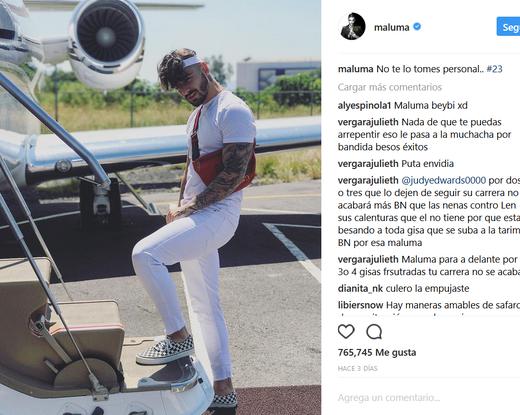This screenshot has width=520, height=415.
Task: Open the airplane post photo
Action: click(160, 207)
